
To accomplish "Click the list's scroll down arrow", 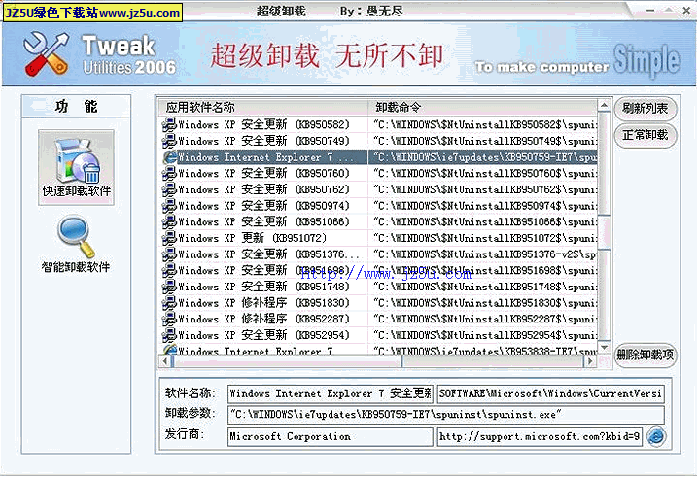I will pyautogui.click(x=604, y=348).
